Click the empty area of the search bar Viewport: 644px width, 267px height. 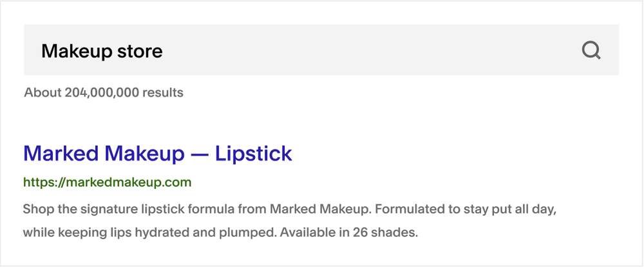pos(370,50)
